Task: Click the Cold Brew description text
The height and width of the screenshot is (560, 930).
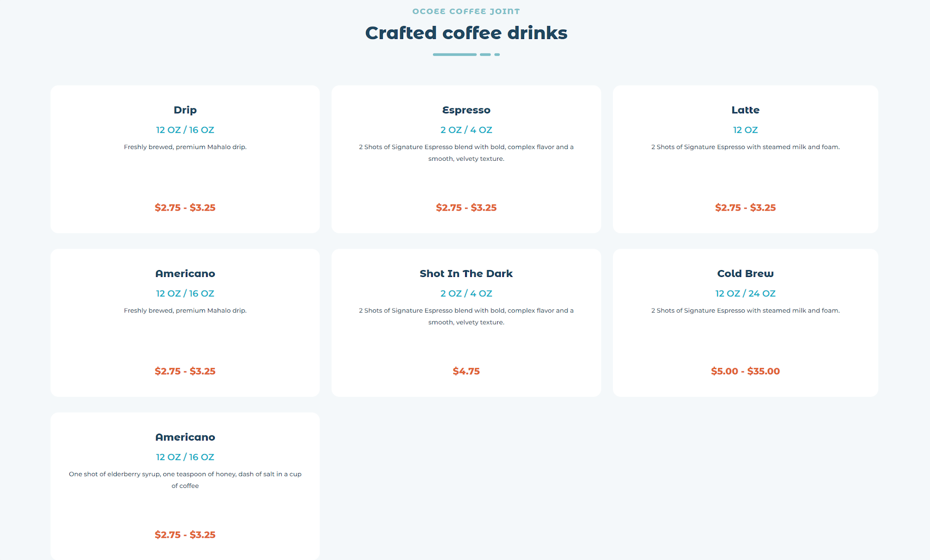Action: click(745, 310)
